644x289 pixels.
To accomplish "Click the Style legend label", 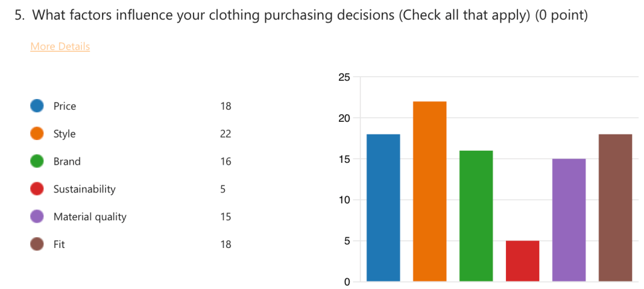I will [64, 134].
